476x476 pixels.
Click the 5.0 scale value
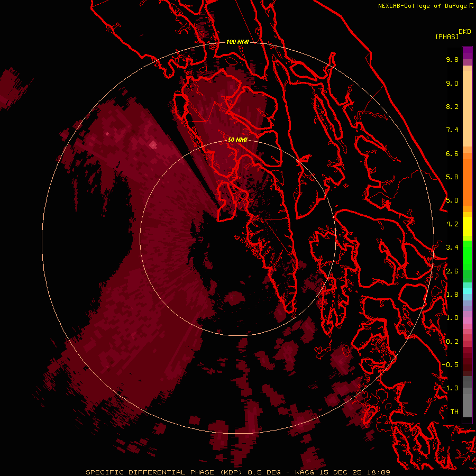[452, 200]
